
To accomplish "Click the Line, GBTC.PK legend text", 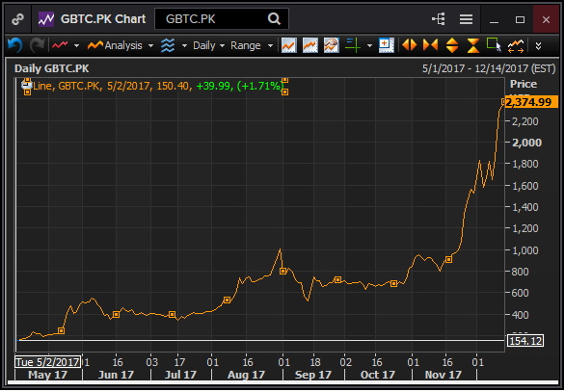I will click(67, 86).
